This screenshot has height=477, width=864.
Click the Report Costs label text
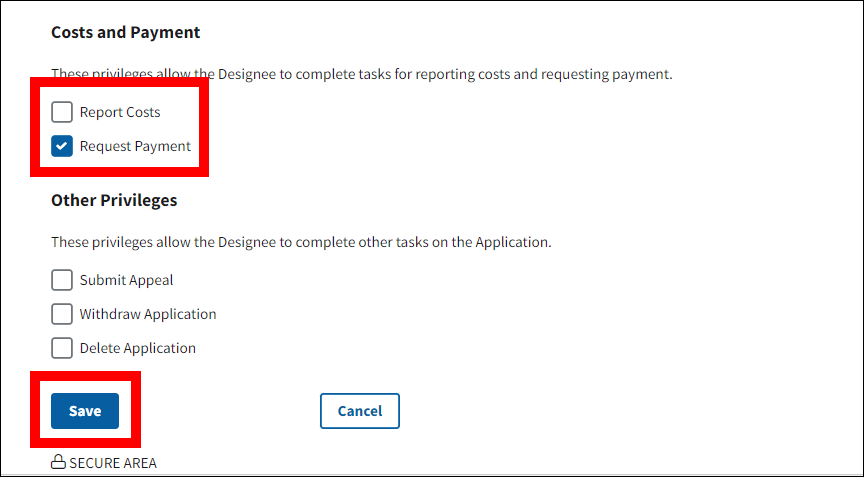[120, 112]
